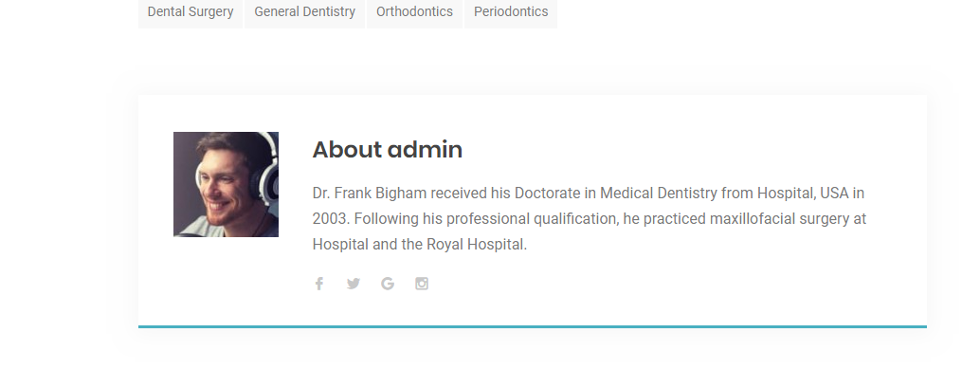980x388 pixels.
Task: Visit the Instagram icon link
Action: (x=422, y=284)
